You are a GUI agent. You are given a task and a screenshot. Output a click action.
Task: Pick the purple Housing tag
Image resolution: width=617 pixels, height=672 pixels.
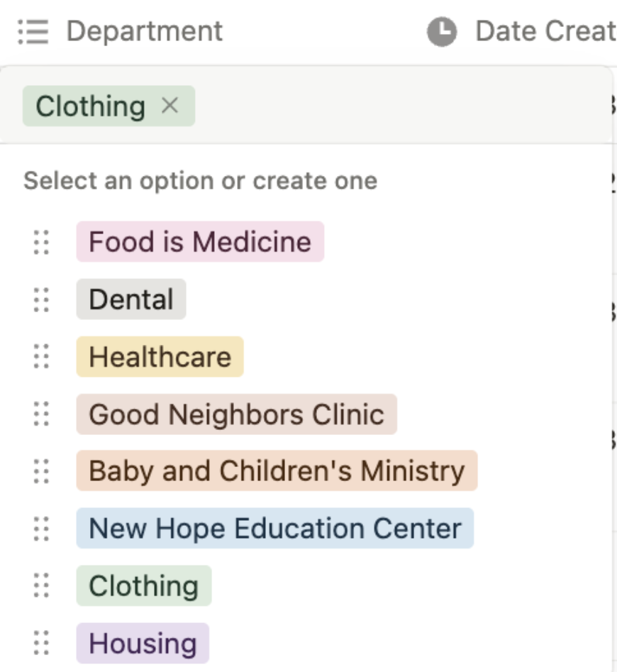(x=143, y=644)
